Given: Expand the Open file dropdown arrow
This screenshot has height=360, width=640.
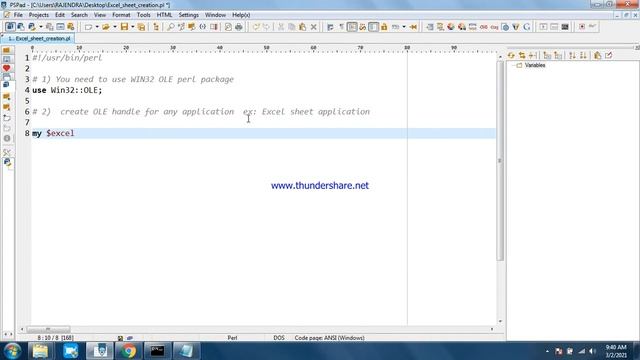Looking at the screenshot, I should click(x=115, y=27).
